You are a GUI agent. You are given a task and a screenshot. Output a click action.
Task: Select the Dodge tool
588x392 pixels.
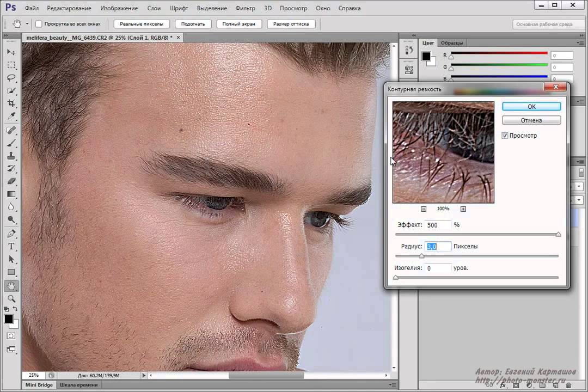[x=11, y=219]
